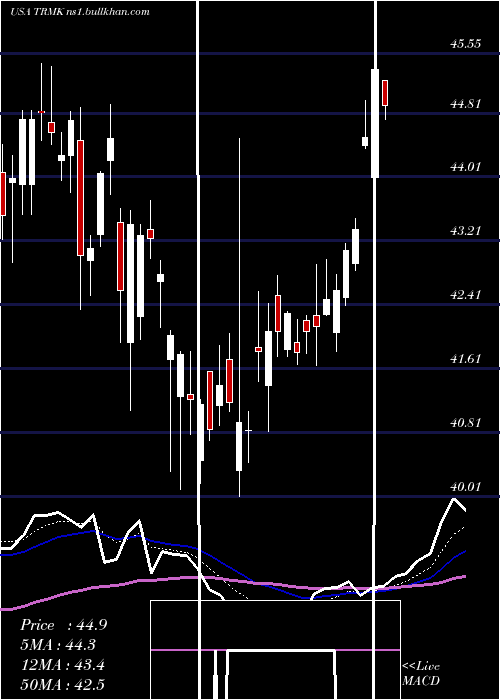Click the 5MA : 44.3 readout
The height and width of the screenshot is (700, 500).
click(58, 645)
